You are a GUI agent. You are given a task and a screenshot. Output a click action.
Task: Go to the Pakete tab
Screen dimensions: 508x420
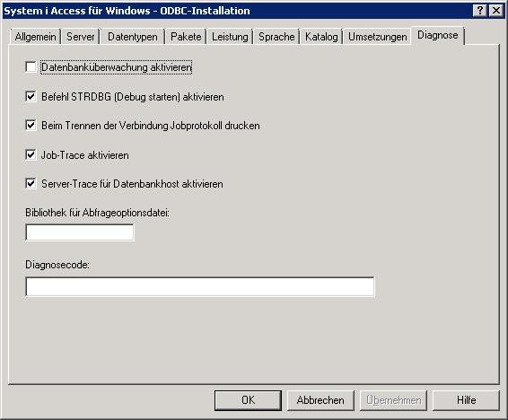pos(186,37)
